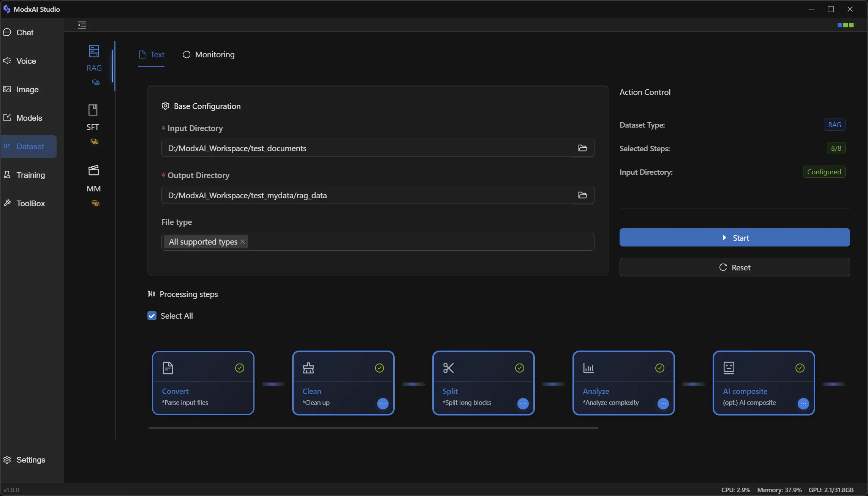Open AI composite step options button

pyautogui.click(x=803, y=404)
